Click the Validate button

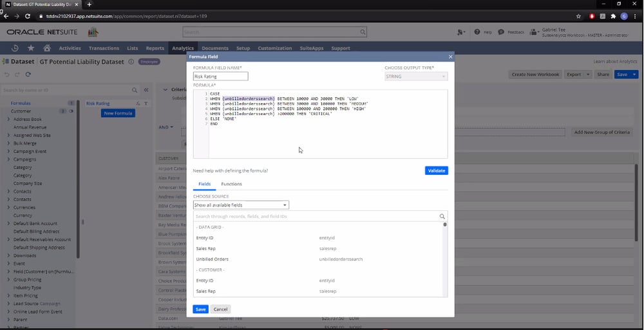436,170
